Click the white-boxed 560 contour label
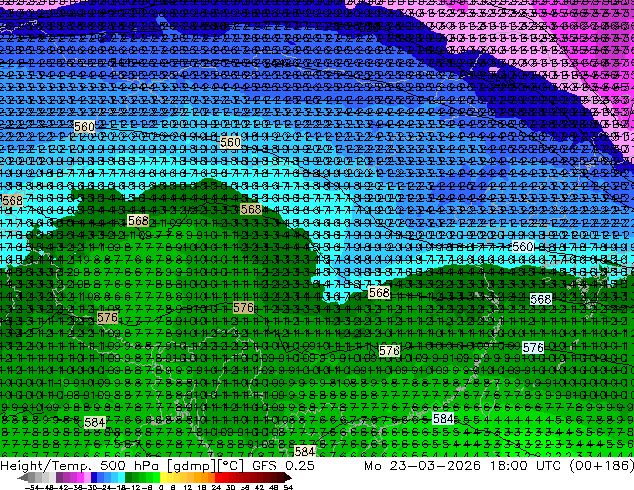The width and height of the screenshot is (634, 490). click(x=523, y=246)
